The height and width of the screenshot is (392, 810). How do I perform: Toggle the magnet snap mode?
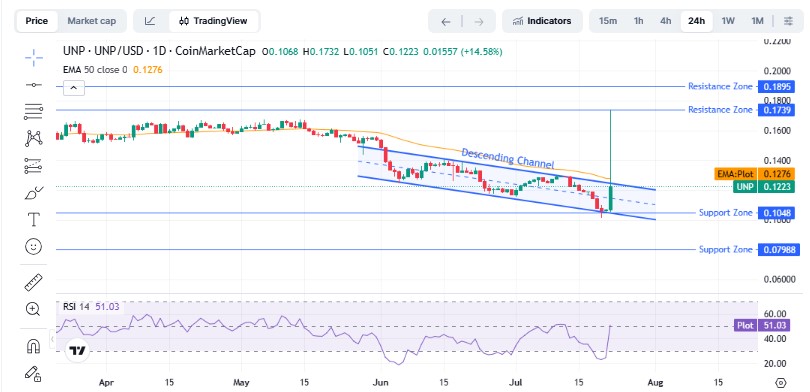click(x=34, y=346)
